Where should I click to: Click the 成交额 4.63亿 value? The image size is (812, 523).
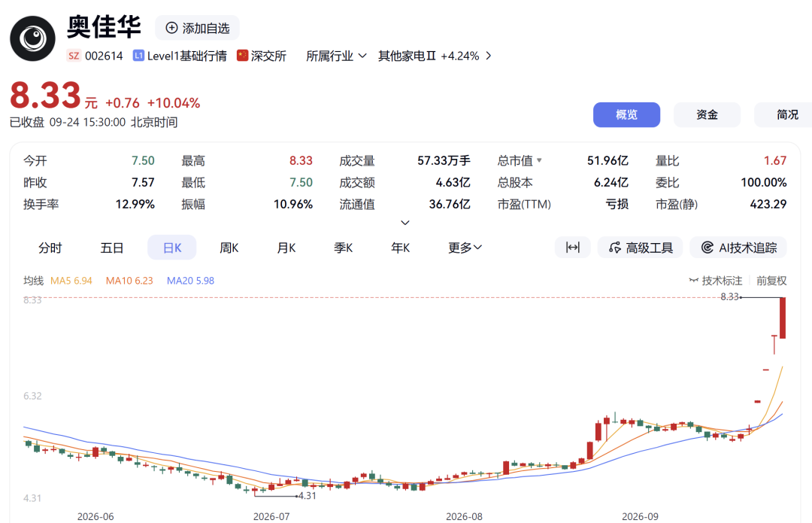click(x=453, y=182)
